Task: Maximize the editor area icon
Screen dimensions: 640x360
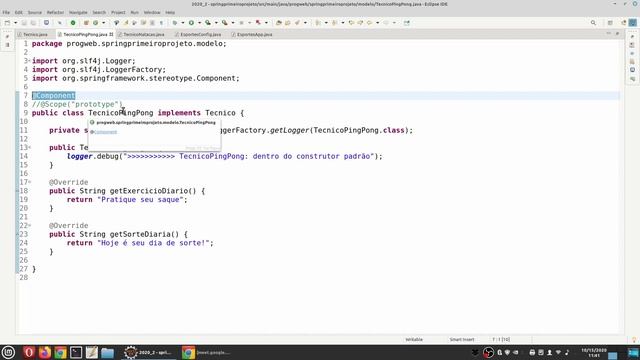Action: click(617, 33)
